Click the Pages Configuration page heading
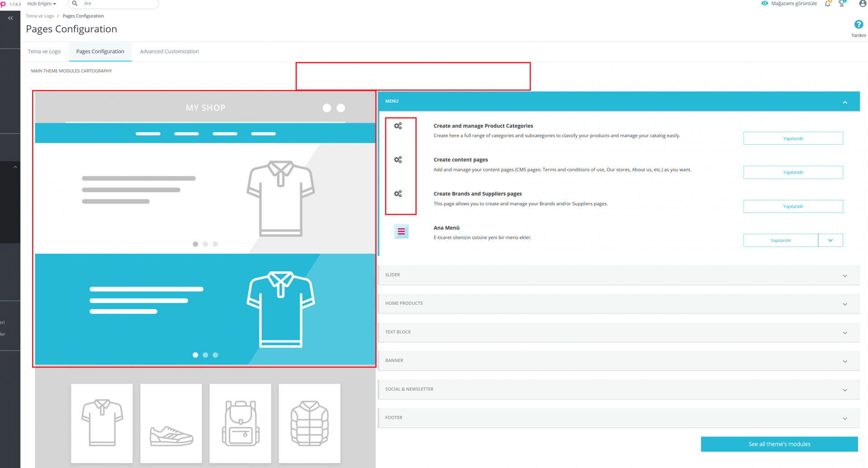 click(x=71, y=29)
